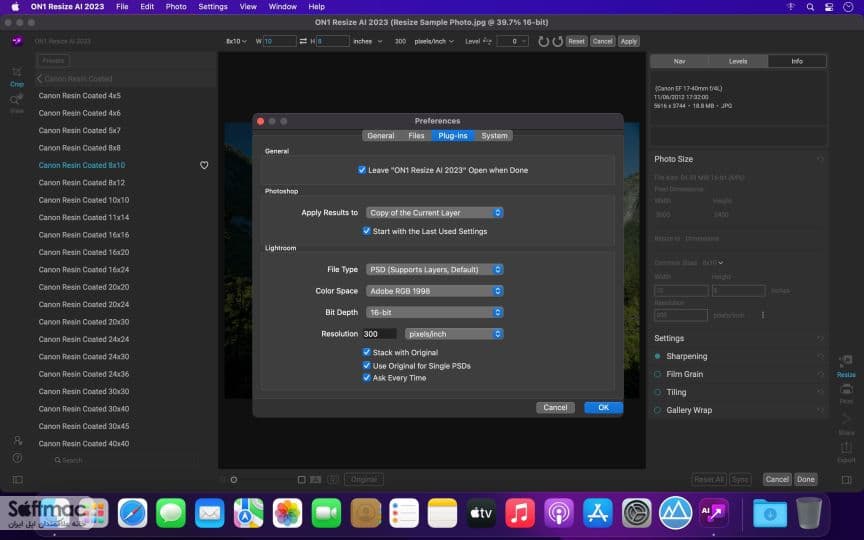Open Apply Results to dropdown
This screenshot has width=864, height=540.
point(434,213)
